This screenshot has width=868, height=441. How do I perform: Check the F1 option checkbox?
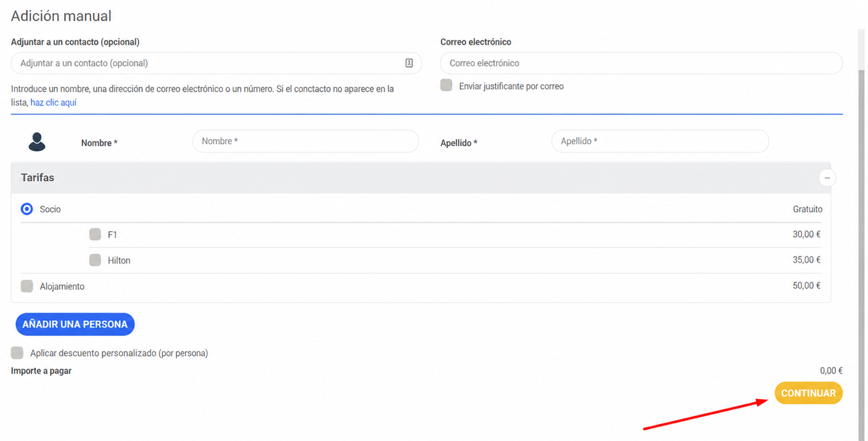click(x=95, y=235)
